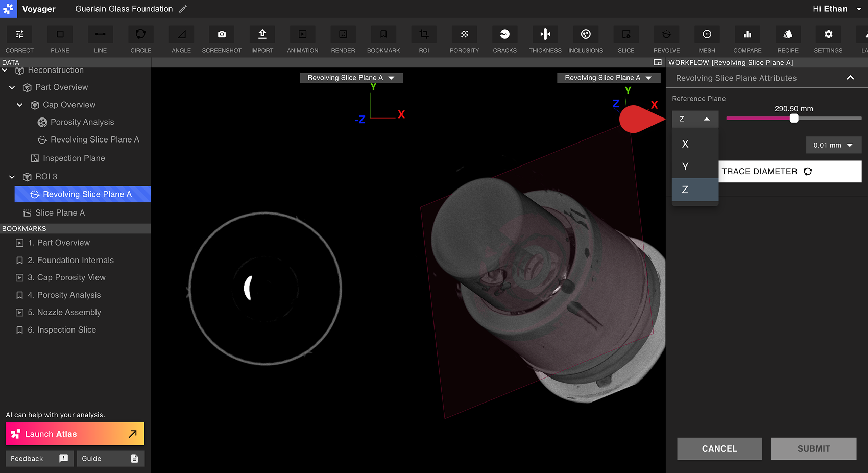Collapse the ROI 3 tree node
The height and width of the screenshot is (473, 868).
click(x=12, y=177)
